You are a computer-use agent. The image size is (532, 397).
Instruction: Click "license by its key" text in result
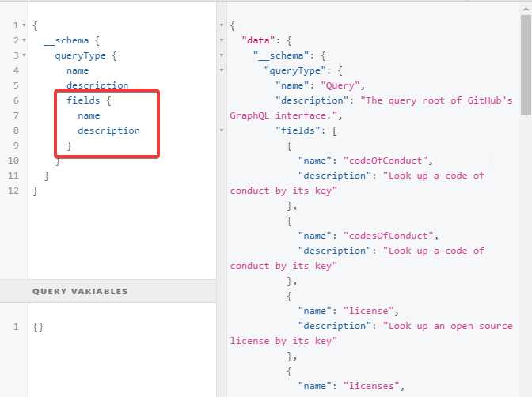click(x=283, y=341)
